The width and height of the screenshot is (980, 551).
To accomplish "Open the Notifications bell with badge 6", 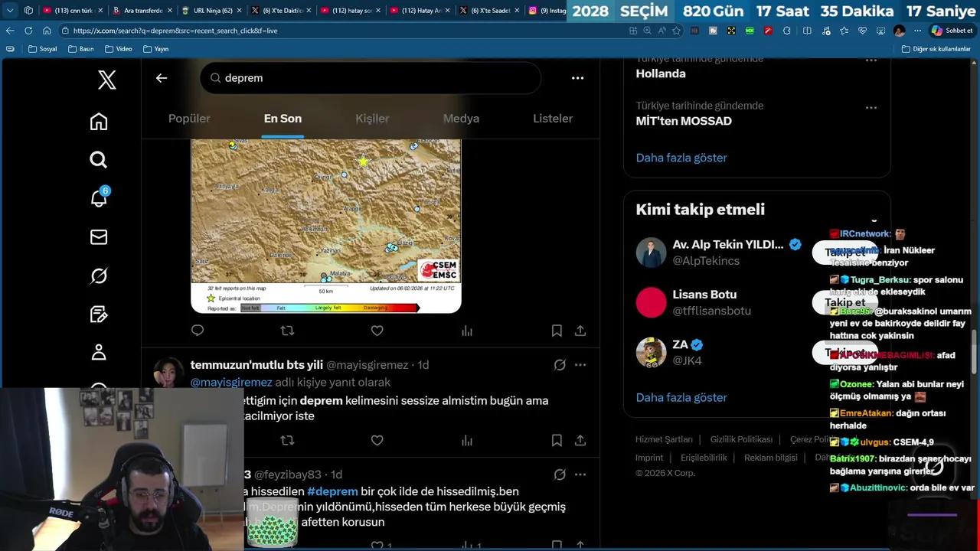I will pyautogui.click(x=99, y=198).
